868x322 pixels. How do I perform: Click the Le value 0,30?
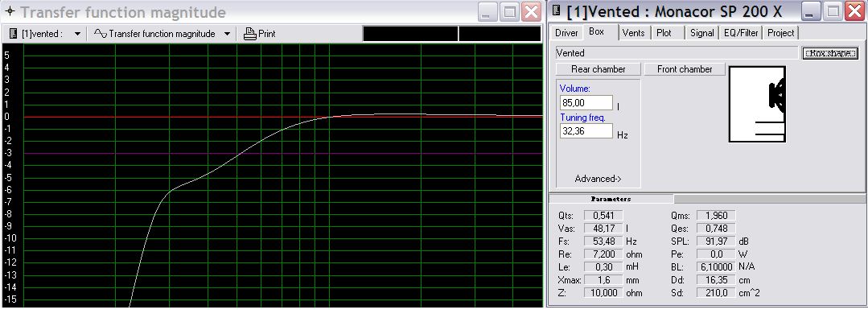[604, 266]
